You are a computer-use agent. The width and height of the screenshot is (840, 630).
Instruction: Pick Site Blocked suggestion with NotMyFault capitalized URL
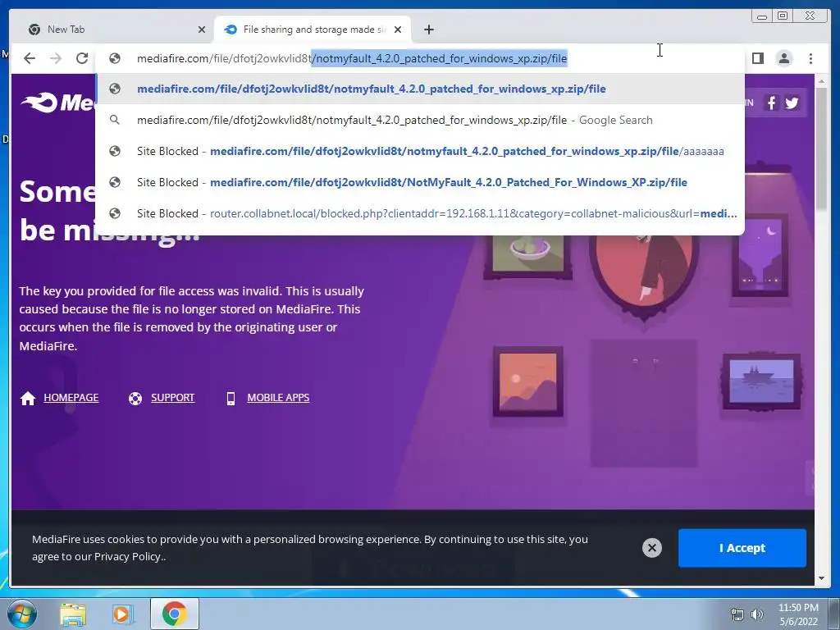420,182
